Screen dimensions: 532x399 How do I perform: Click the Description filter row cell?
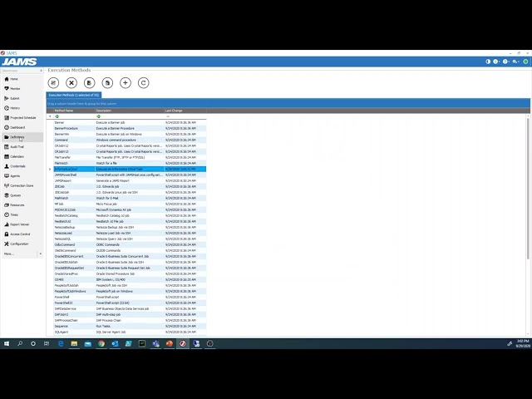click(130, 116)
